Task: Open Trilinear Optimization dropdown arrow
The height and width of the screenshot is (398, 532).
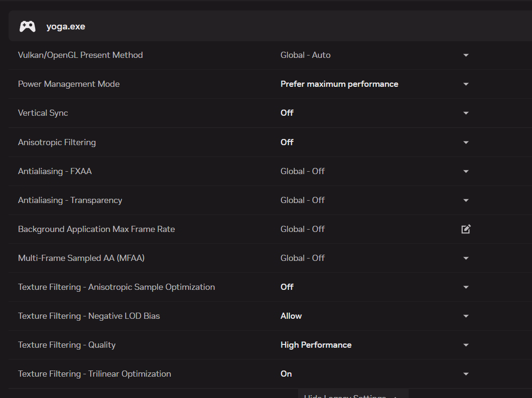Action: (x=466, y=374)
